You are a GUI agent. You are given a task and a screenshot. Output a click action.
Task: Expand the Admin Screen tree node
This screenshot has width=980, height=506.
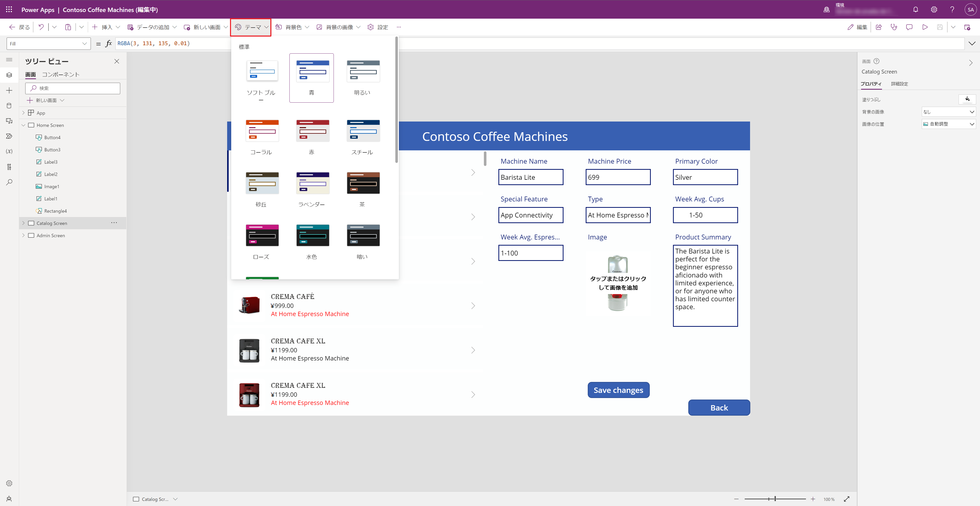(x=23, y=235)
